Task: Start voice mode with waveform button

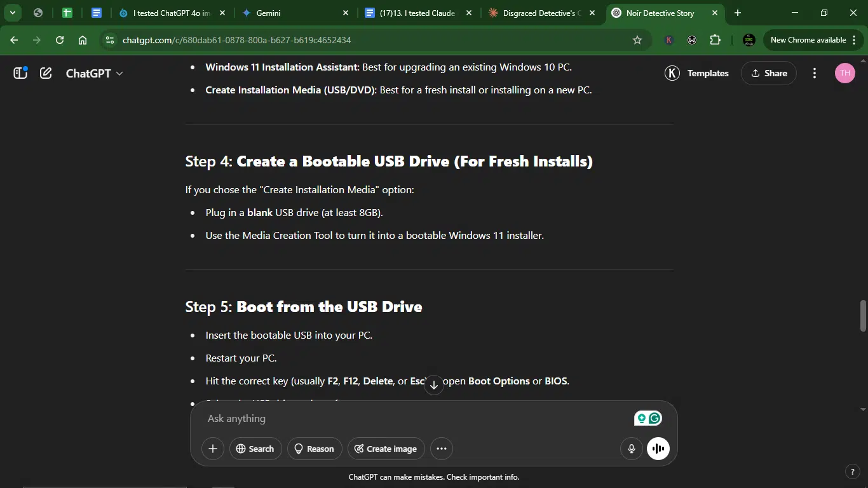Action: (x=658, y=449)
